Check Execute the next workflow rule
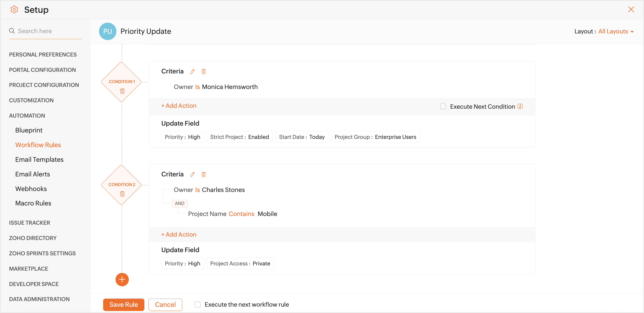Image resolution: width=644 pixels, height=313 pixels. 198,305
